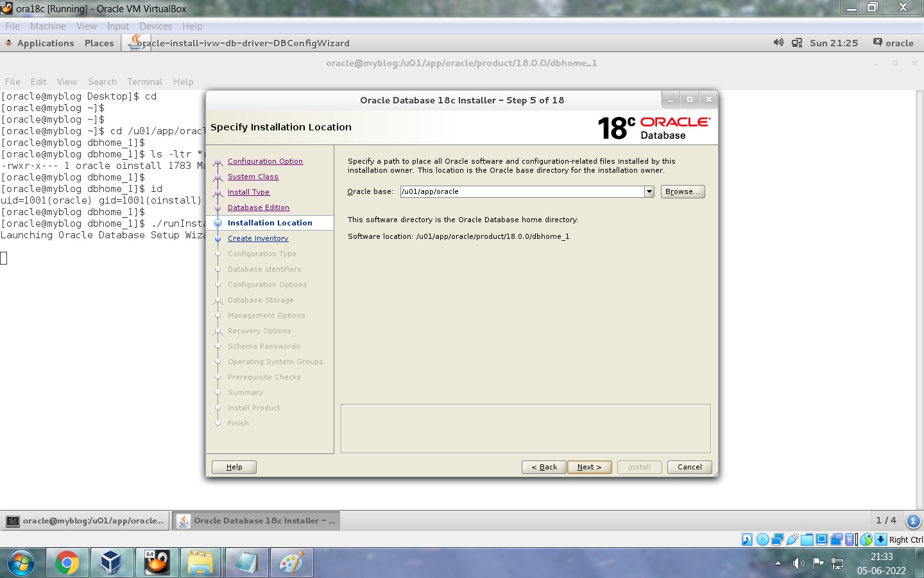Open Notepad from Windows taskbar
Screen dimensions: 924x578
(x=246, y=563)
